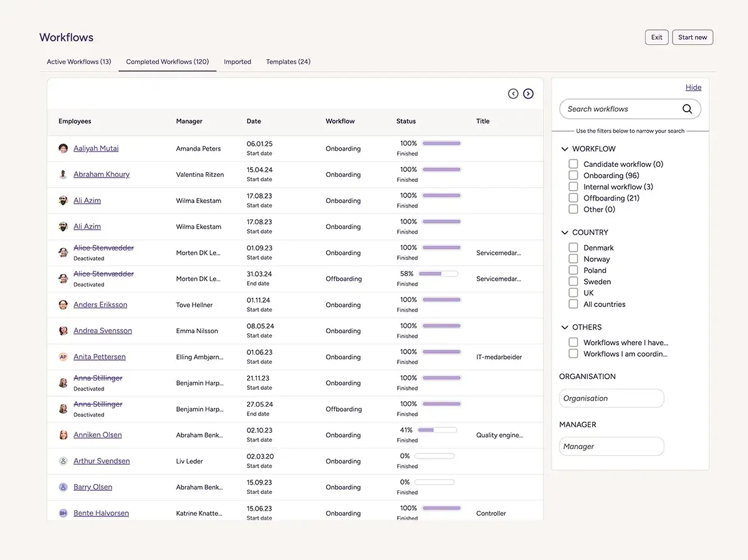Click Abraham Khoury's avatar picture
The image size is (748, 560).
63,174
